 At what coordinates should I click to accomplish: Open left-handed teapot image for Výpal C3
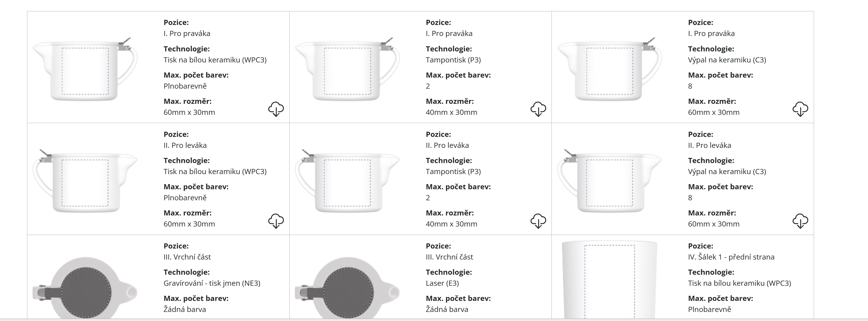coord(609,181)
